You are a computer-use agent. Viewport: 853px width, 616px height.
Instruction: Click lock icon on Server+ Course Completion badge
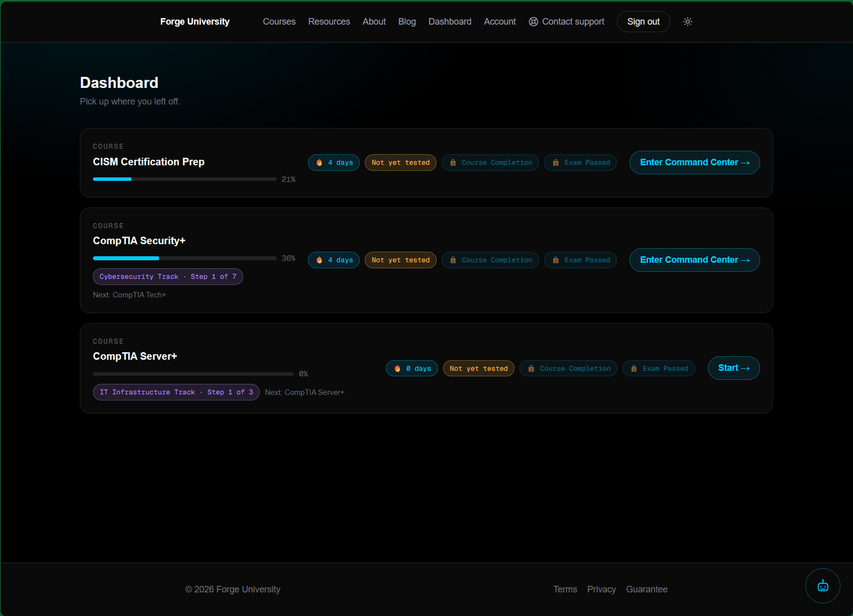pyautogui.click(x=531, y=368)
